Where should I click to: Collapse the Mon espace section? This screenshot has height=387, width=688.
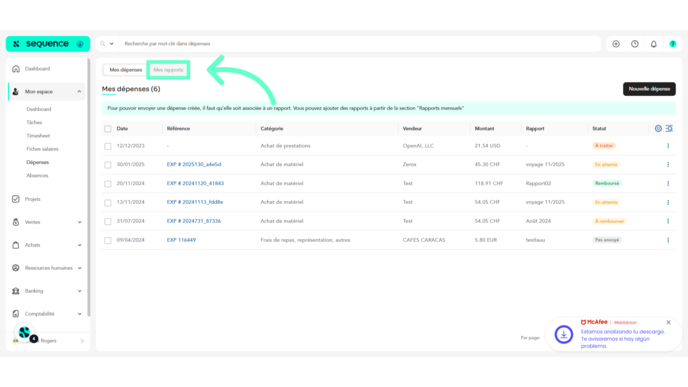pyautogui.click(x=79, y=92)
